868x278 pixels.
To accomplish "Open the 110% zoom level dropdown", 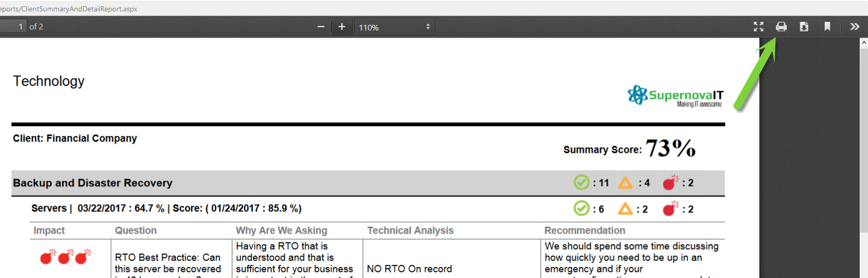I will pyautogui.click(x=394, y=27).
